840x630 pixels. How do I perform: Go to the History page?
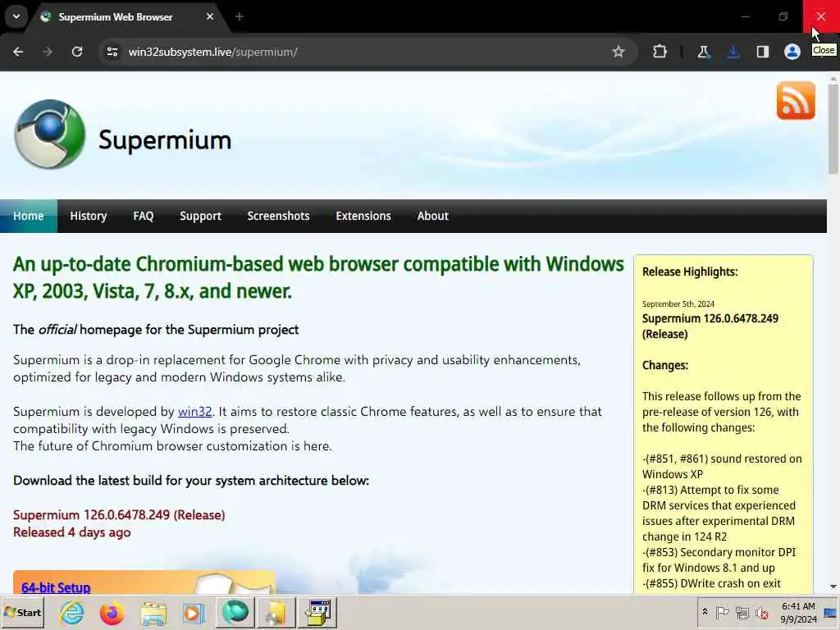pyautogui.click(x=89, y=216)
